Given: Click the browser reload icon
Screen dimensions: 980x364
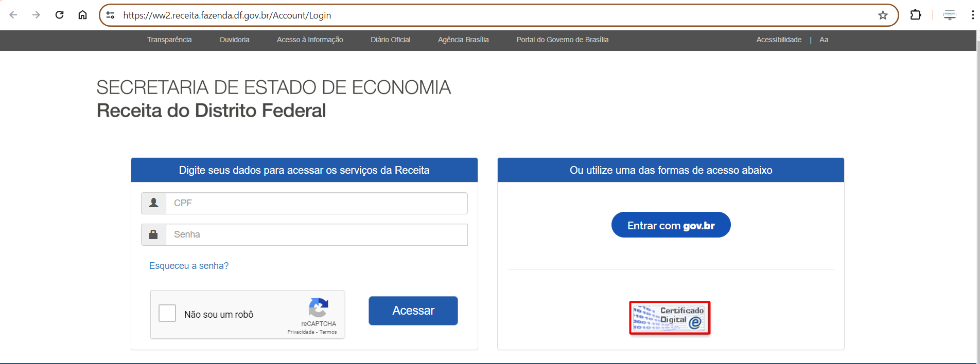Looking at the screenshot, I should [x=59, y=15].
